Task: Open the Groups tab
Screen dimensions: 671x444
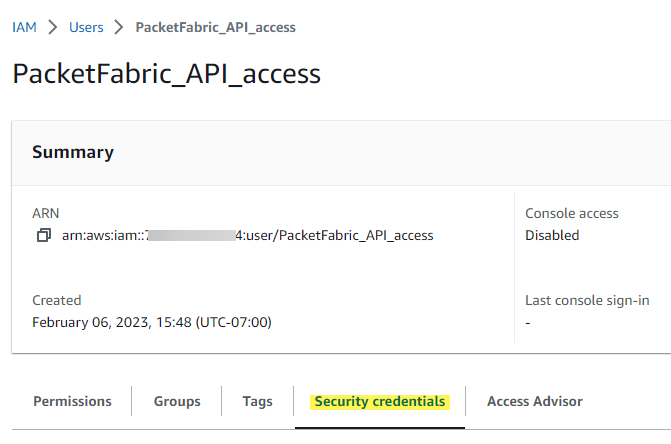Action: (x=177, y=401)
